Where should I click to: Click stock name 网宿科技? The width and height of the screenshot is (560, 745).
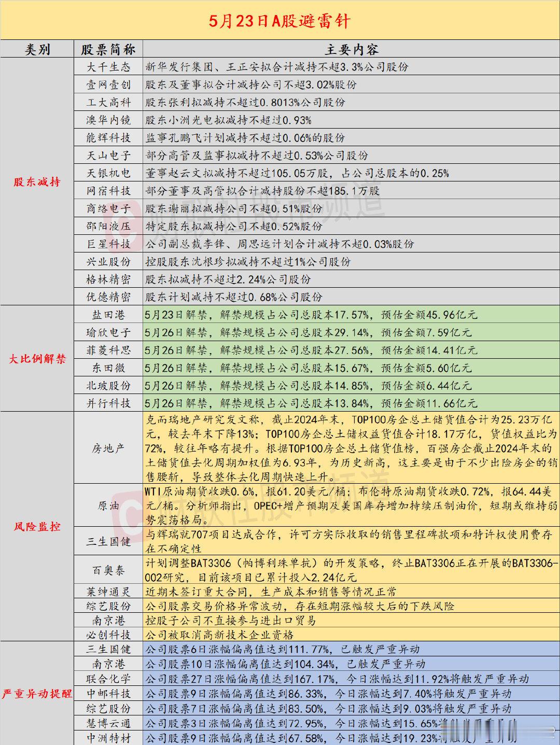tap(108, 191)
